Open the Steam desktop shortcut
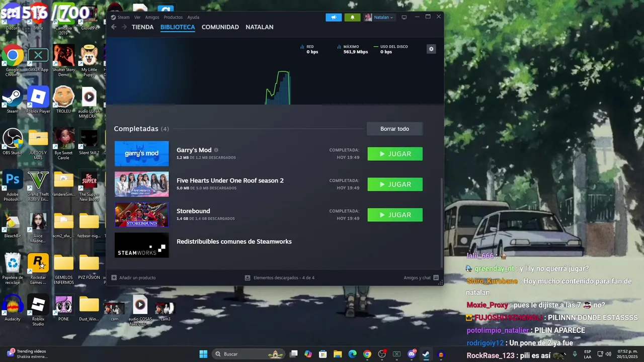Viewport: 644px width, 362px height. (x=13, y=101)
